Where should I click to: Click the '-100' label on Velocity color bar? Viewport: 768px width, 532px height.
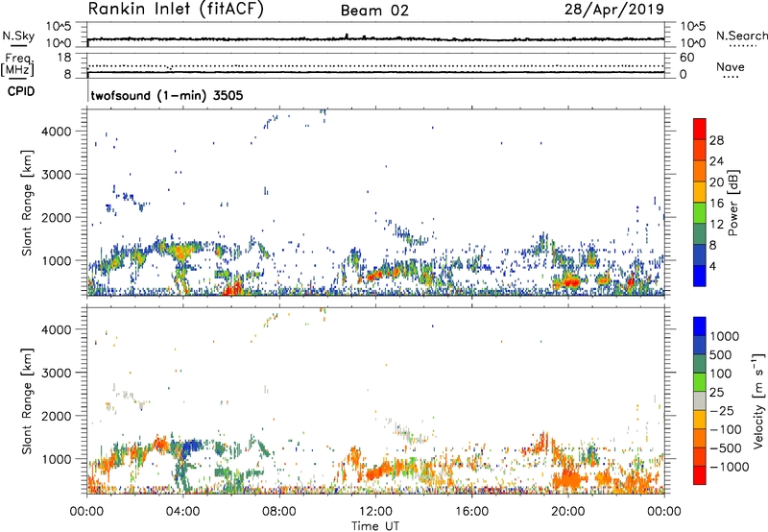click(x=728, y=429)
